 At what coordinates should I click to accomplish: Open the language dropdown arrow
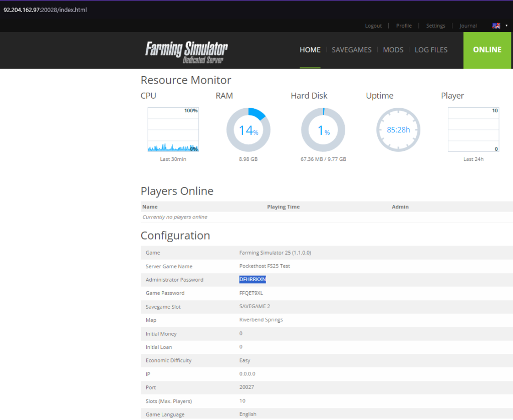coord(506,26)
